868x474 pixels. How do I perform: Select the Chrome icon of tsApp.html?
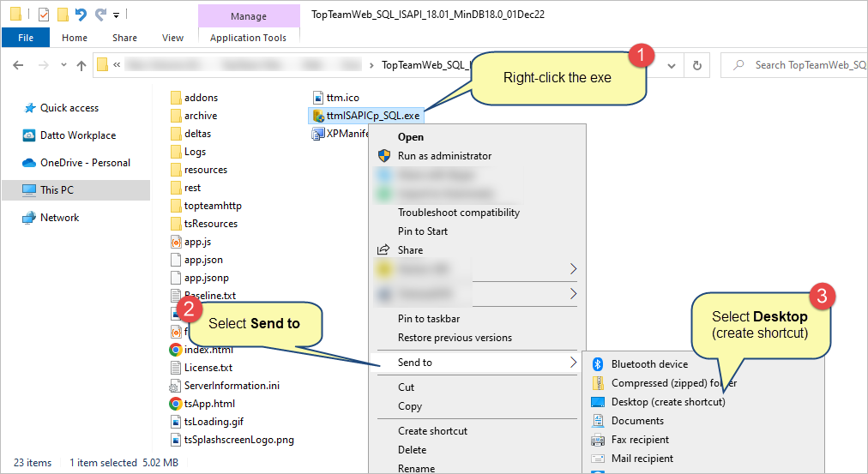coord(176,404)
